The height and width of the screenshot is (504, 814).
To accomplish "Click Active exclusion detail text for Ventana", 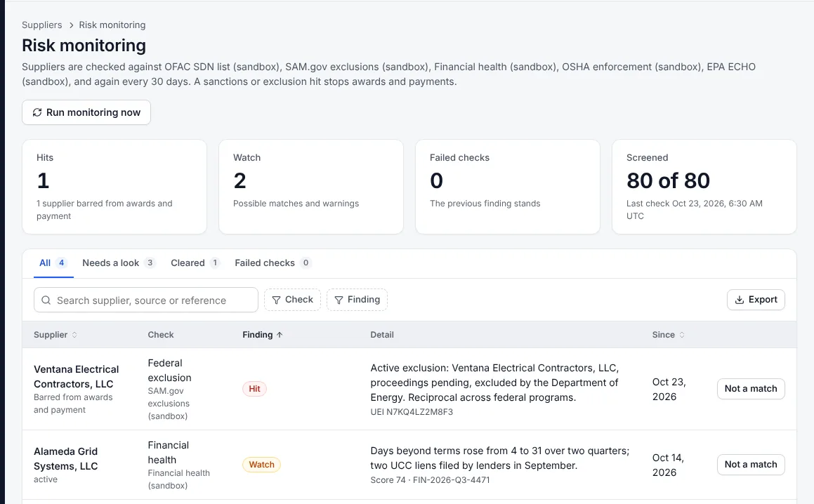I will [x=494, y=383].
